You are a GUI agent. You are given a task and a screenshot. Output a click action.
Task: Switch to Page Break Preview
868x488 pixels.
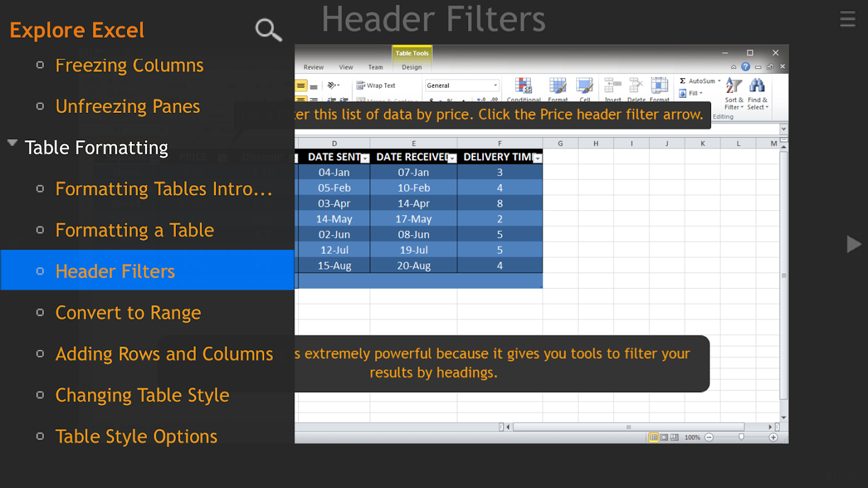click(674, 437)
